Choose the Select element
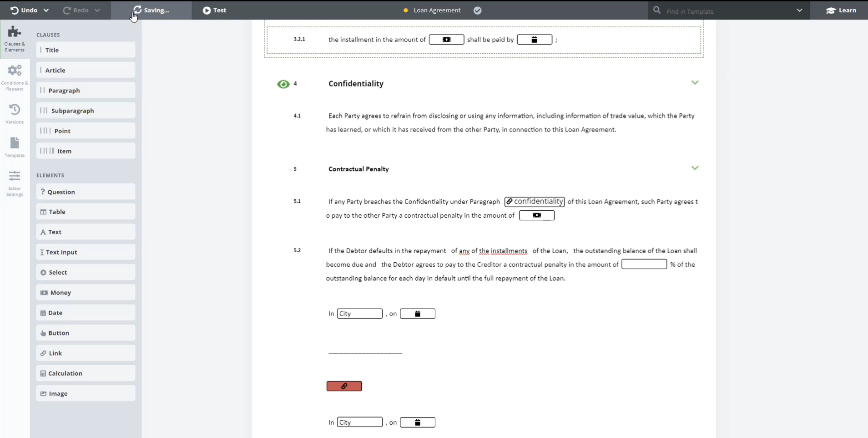Viewport: 868px width, 438px height. [x=86, y=272]
